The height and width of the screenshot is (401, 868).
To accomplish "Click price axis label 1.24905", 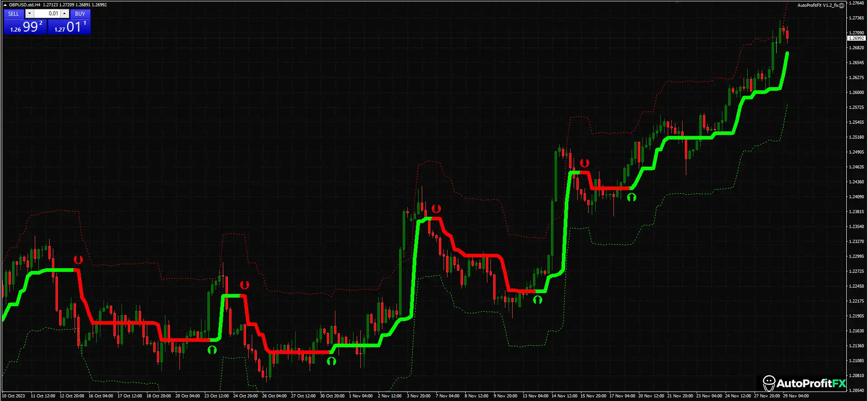I will click(x=856, y=152).
